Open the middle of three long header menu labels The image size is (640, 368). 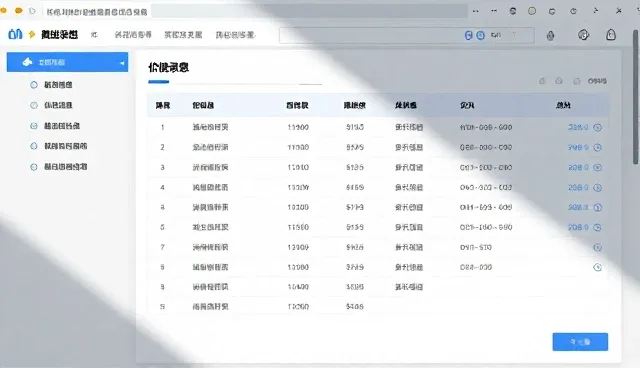(183, 35)
